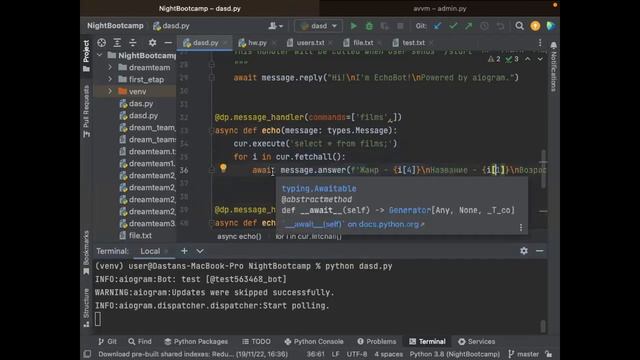Open Terminal settings gear icon
The image size is (640, 360).
[524, 251]
